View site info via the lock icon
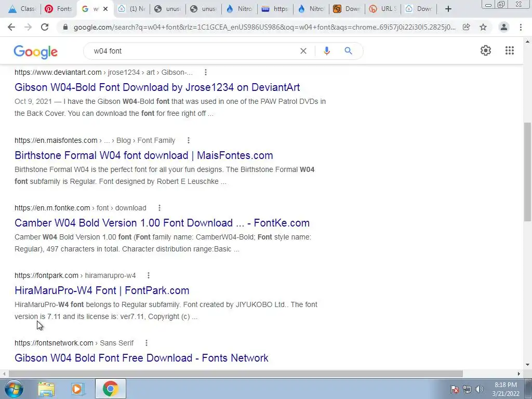 (65, 27)
